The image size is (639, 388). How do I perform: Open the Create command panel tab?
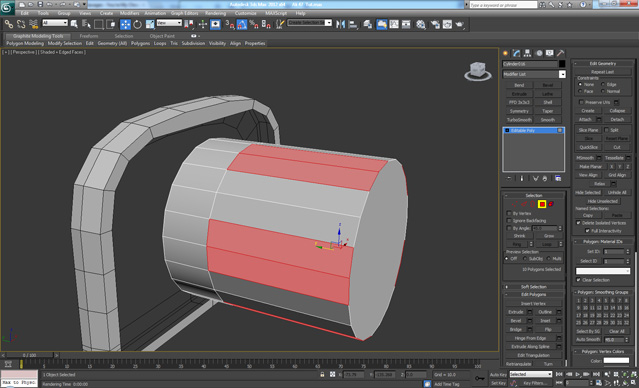tap(506, 53)
